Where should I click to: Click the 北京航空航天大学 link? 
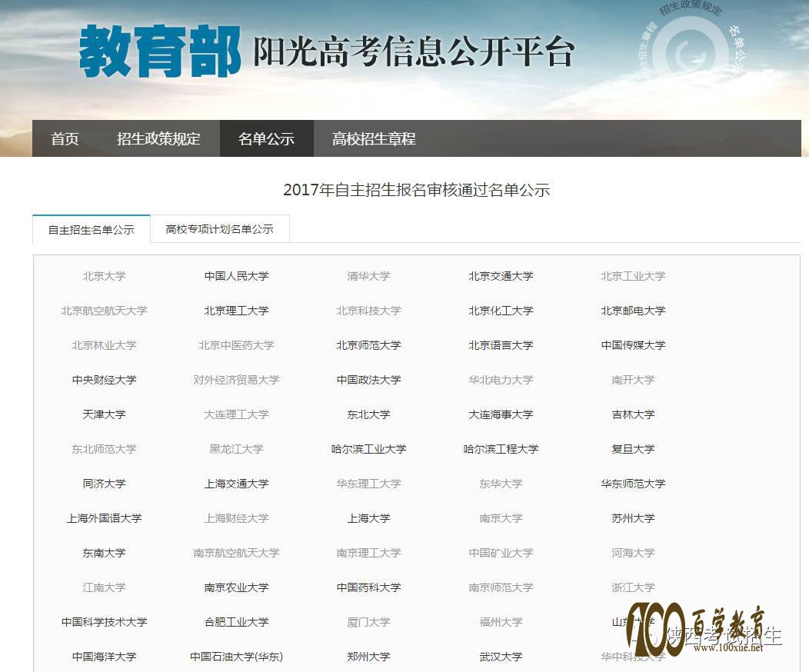click(x=105, y=311)
